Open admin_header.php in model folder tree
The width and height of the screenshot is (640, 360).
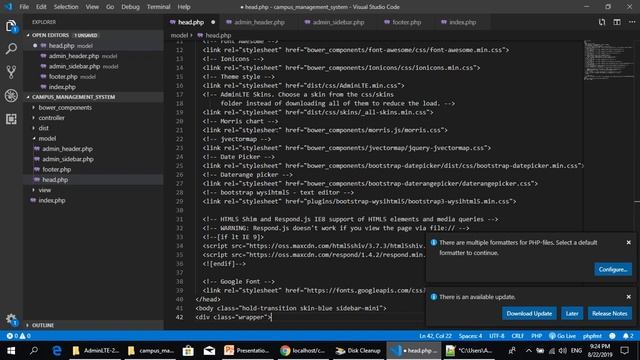click(67, 149)
